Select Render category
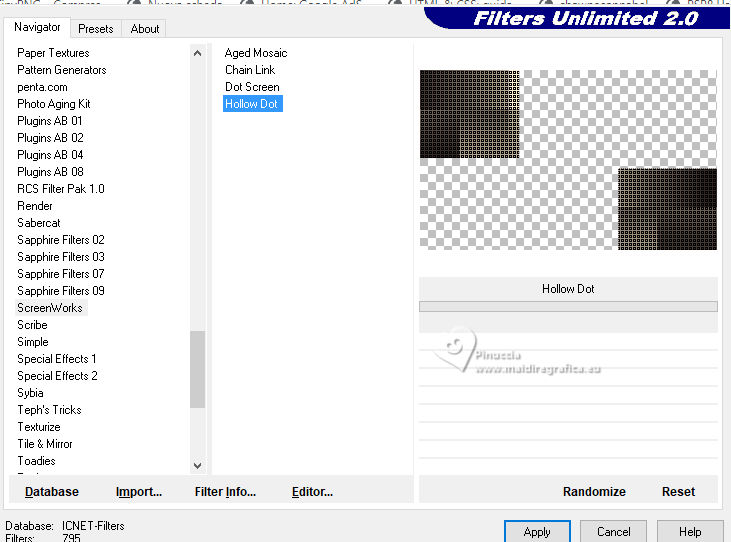Screen dimensions: 731x542 pyautogui.click(x=34, y=206)
